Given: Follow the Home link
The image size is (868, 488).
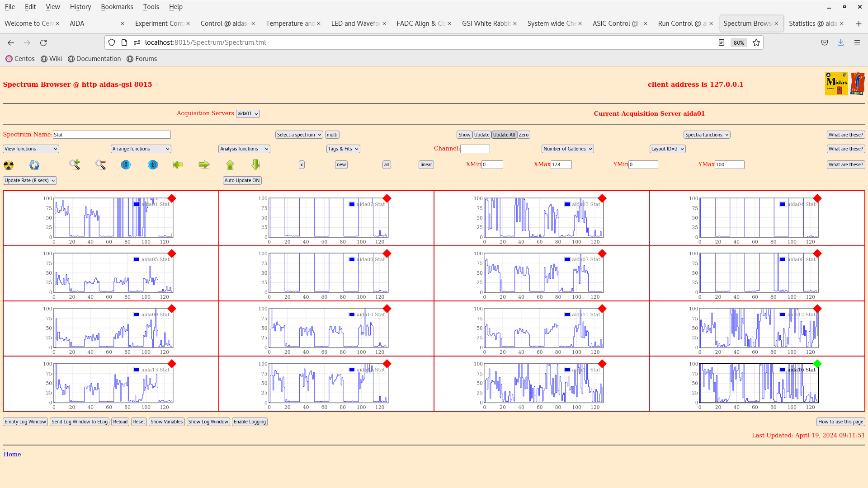Looking at the screenshot, I should (x=12, y=454).
